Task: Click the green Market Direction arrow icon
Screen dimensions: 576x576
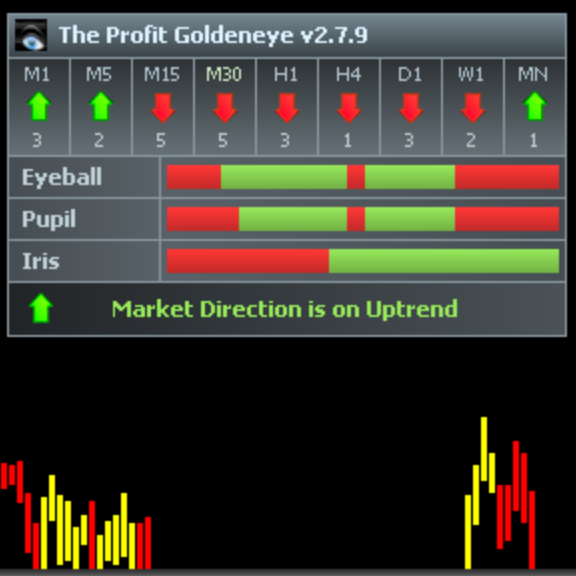Action: click(41, 308)
